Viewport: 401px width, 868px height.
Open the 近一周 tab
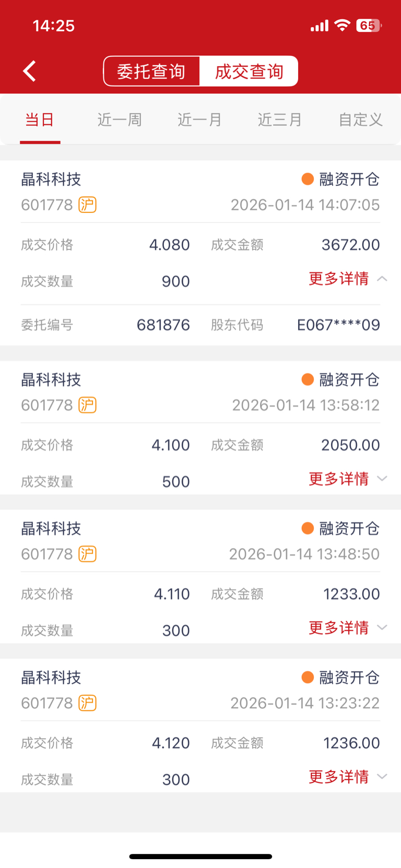coord(120,120)
